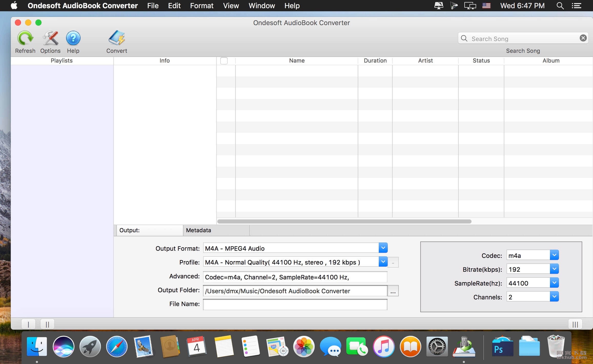The height and width of the screenshot is (364, 593).
Task: Open the Ondesoft AudioBook Converter app menu
Action: [x=83, y=6]
